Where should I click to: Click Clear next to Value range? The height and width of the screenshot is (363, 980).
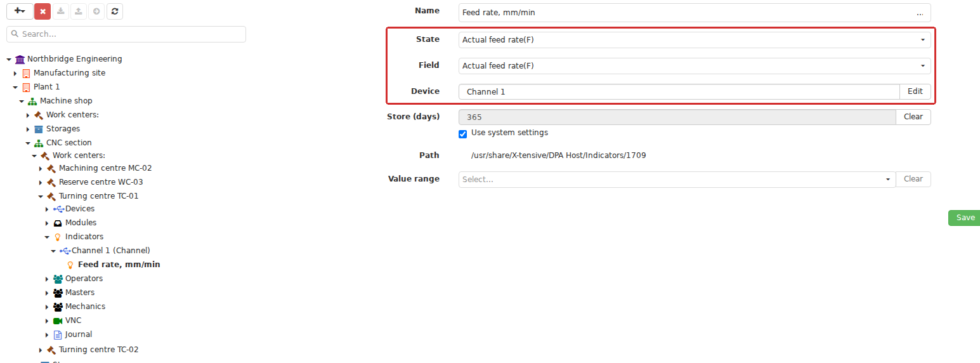pos(913,180)
